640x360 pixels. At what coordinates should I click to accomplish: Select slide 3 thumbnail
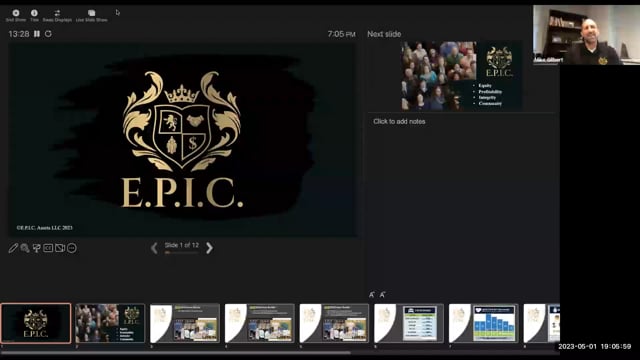coord(185,323)
